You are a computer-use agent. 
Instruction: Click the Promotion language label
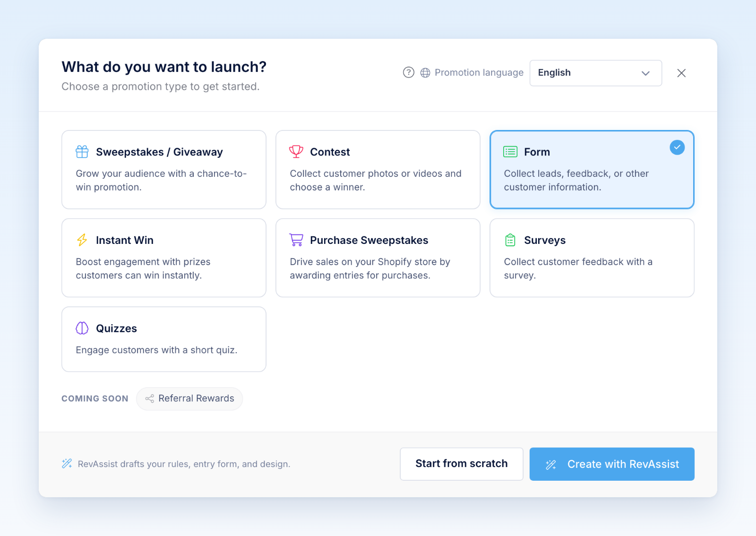[x=479, y=73]
